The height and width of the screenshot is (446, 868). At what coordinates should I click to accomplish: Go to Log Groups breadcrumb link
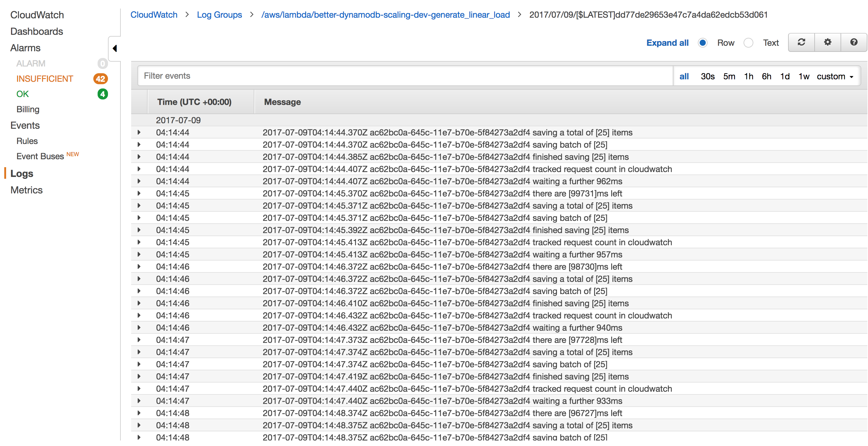(x=219, y=15)
